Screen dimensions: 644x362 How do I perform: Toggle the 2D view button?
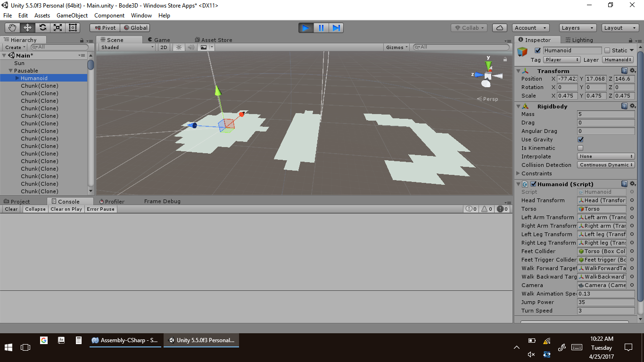(x=164, y=47)
